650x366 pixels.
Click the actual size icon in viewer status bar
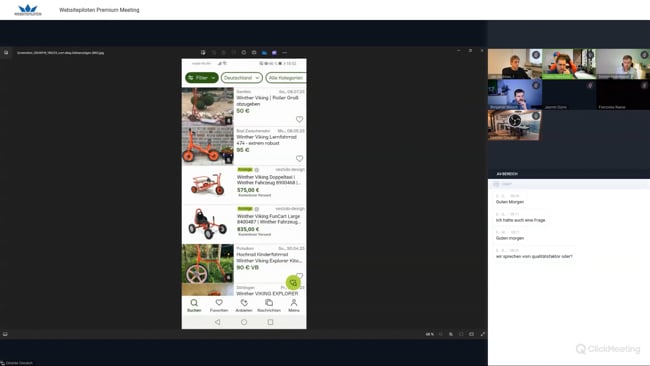point(472,334)
